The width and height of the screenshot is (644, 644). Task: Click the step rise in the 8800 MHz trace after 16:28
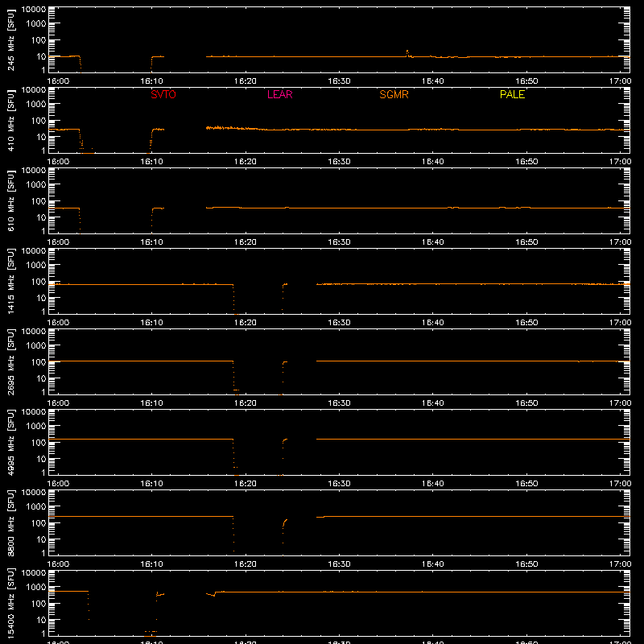point(324,517)
